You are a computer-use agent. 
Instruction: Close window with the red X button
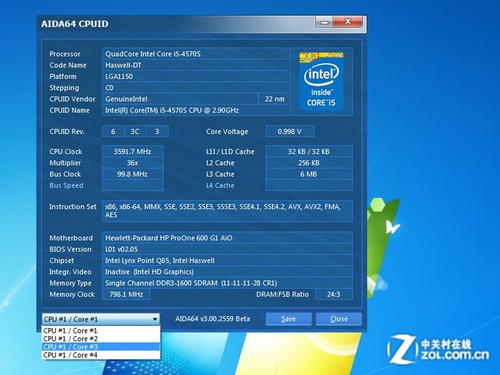click(348, 22)
